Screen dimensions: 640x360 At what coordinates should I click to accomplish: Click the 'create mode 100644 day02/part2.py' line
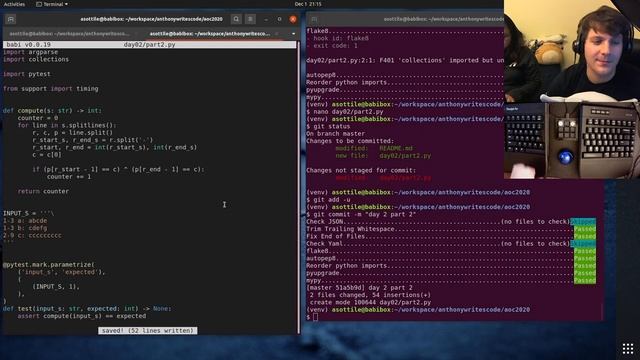(370, 302)
